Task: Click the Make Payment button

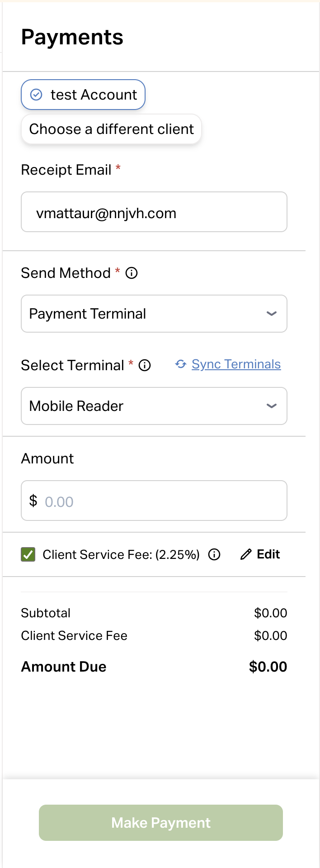Action: point(161,823)
